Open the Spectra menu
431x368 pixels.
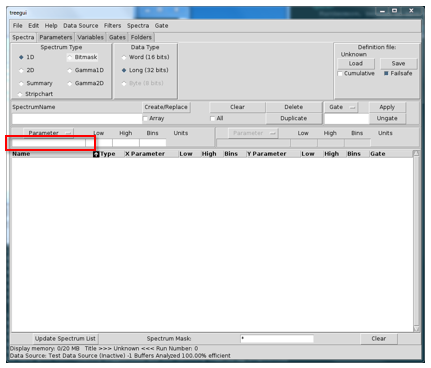coord(138,26)
